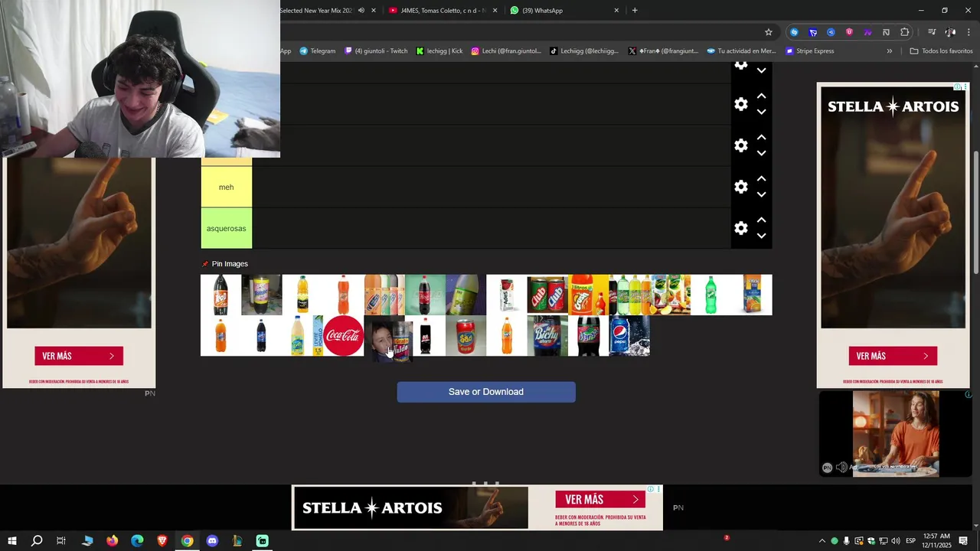This screenshot has height=551, width=980.
Task: Click the Pin Images label
Action: click(x=230, y=264)
